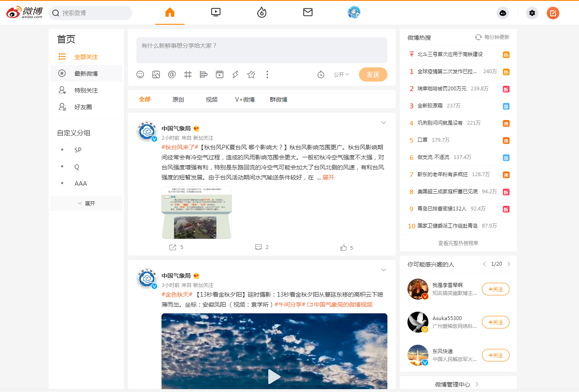Click the 搜索微博 search field
Screen dimensions: 579x392
tap(90, 13)
